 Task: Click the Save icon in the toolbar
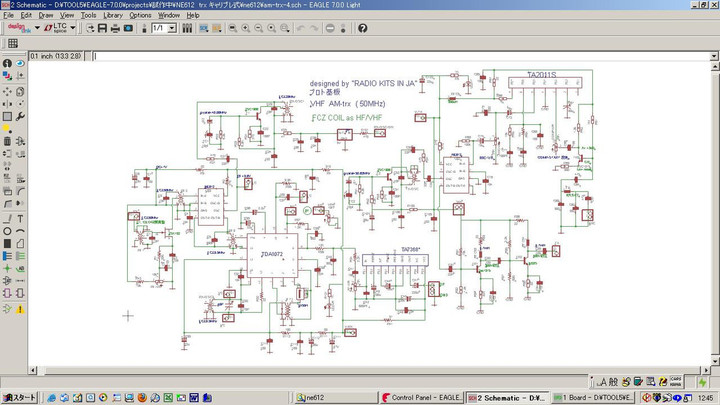[102, 28]
